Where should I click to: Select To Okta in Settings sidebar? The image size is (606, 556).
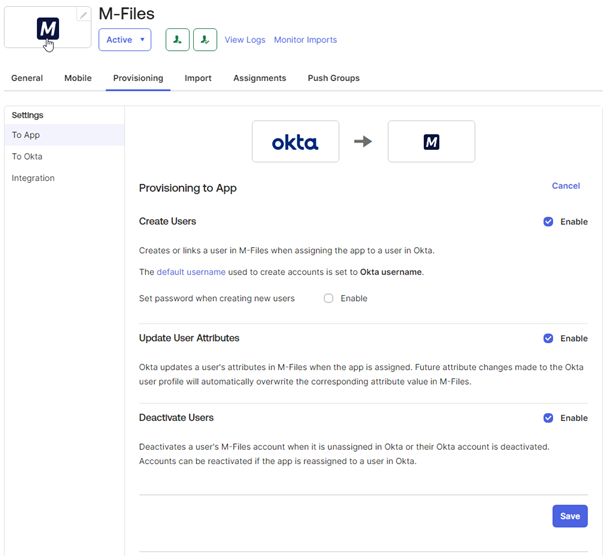pos(65,156)
